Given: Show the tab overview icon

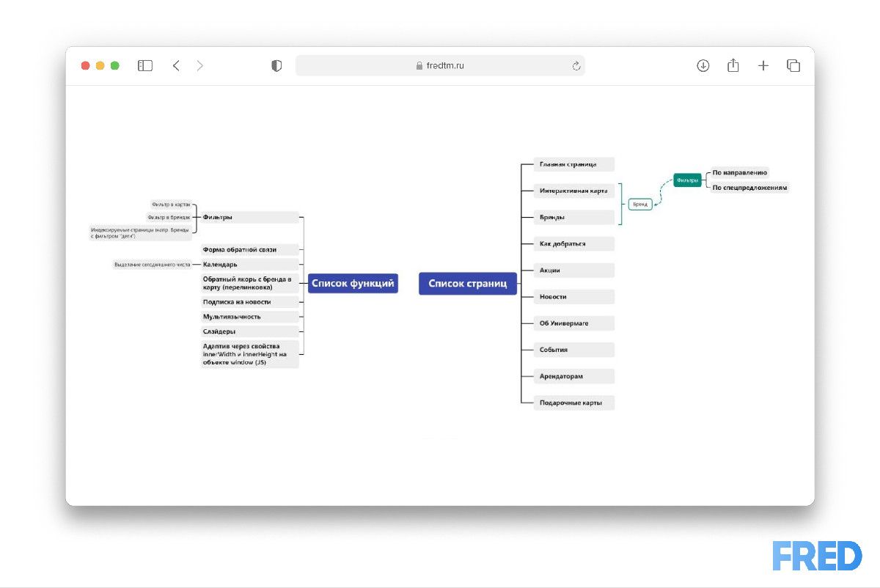Looking at the screenshot, I should [793, 66].
